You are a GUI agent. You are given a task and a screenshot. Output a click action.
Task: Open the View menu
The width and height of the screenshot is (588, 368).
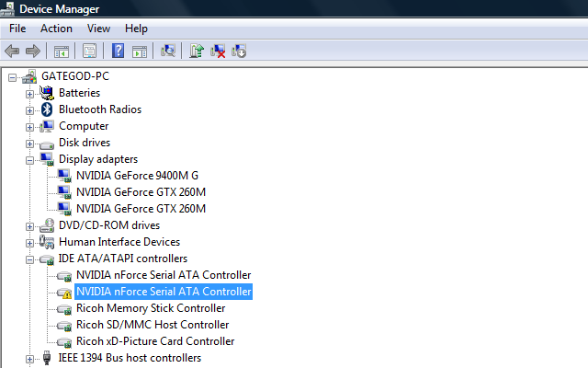[x=98, y=29]
